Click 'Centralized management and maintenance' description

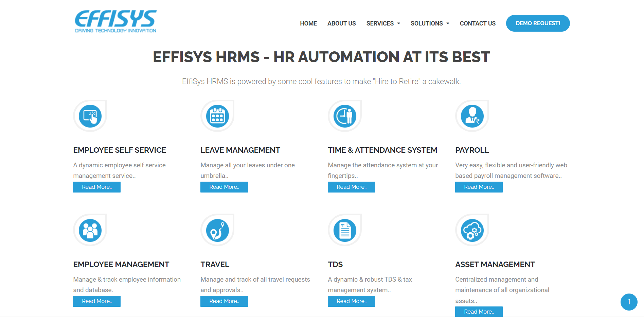click(x=502, y=290)
